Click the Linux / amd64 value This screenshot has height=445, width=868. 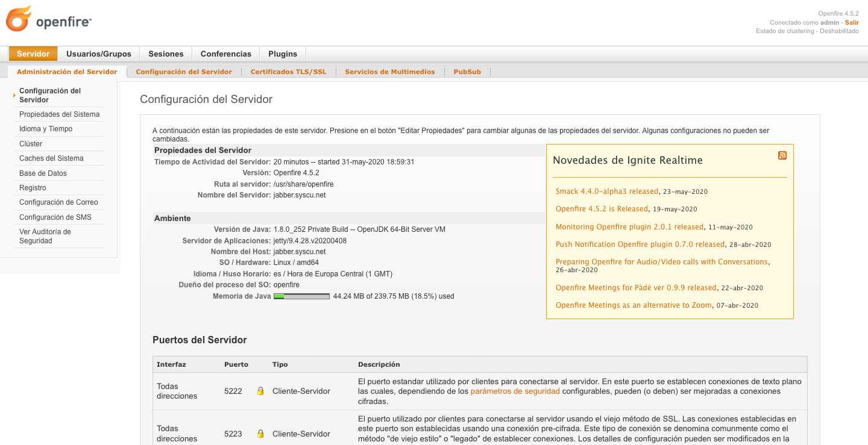tap(296, 263)
